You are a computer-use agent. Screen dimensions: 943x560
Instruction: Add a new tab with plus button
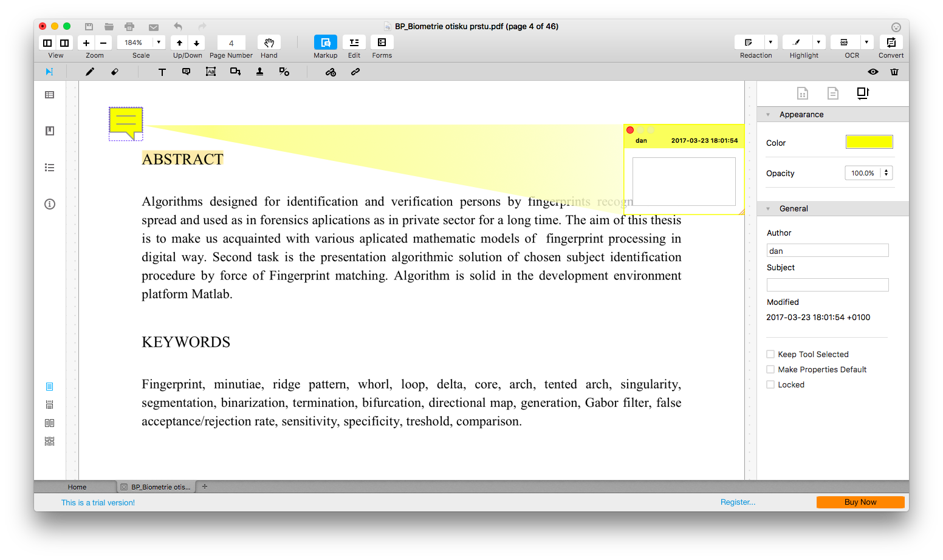(x=205, y=487)
